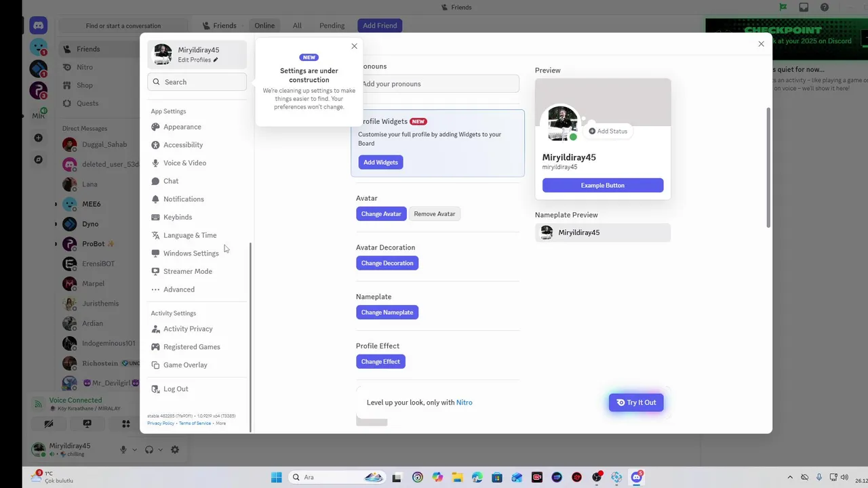Click the share screen button in voice panel
The height and width of the screenshot is (488, 868).
point(87,424)
